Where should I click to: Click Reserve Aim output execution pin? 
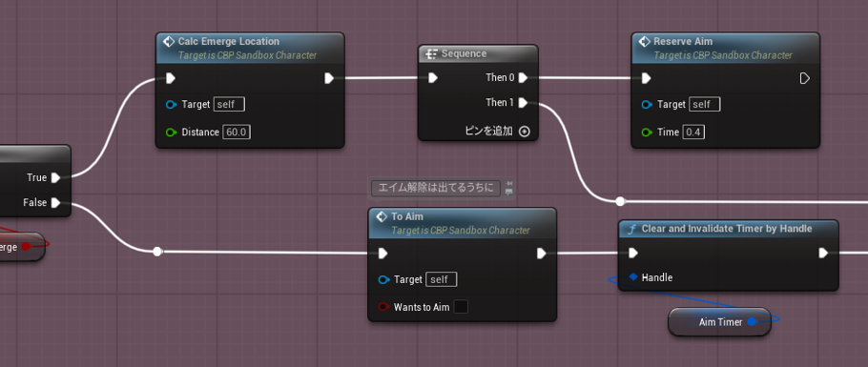[805, 78]
